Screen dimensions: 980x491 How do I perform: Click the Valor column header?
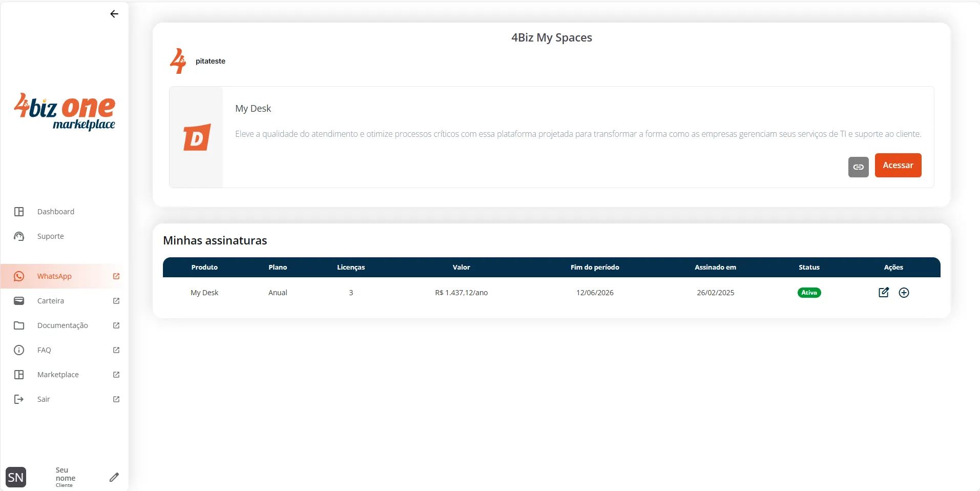(461, 268)
